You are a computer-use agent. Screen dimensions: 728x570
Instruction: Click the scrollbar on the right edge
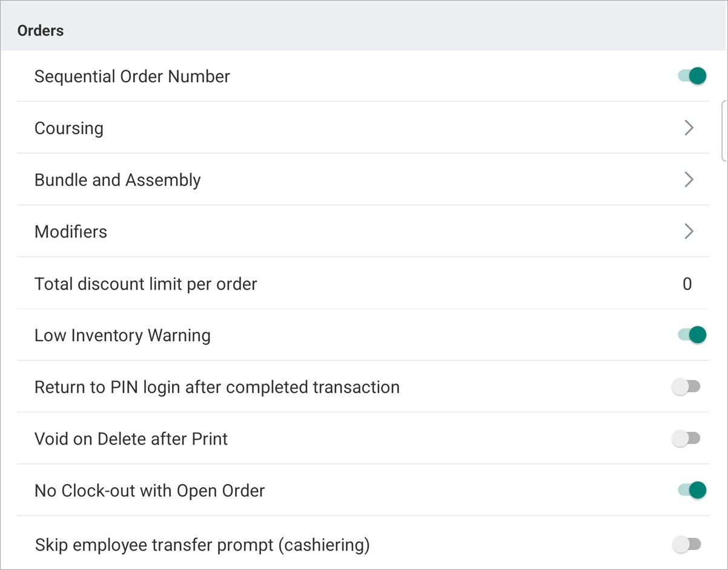click(724, 130)
